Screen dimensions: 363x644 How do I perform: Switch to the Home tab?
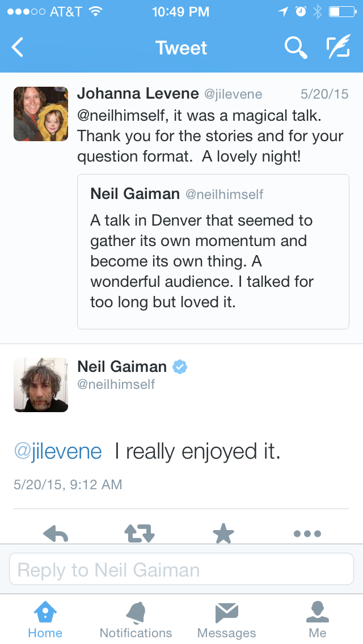(45, 620)
